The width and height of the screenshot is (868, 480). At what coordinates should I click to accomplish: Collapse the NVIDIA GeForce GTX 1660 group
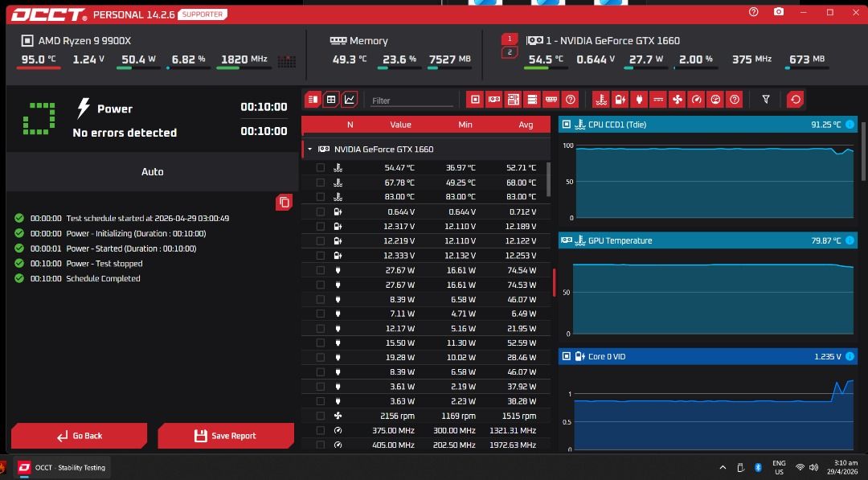click(310, 150)
